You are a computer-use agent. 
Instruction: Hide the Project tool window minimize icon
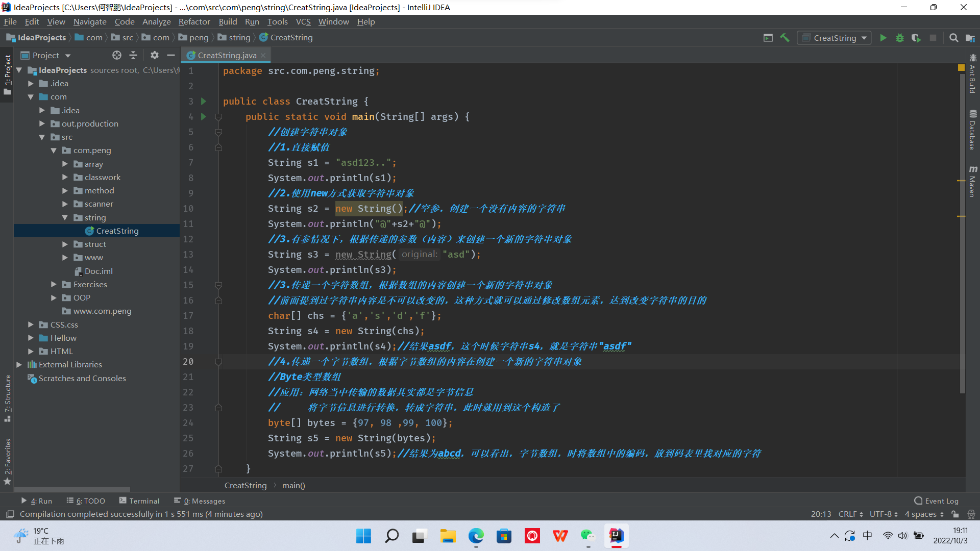(x=171, y=55)
